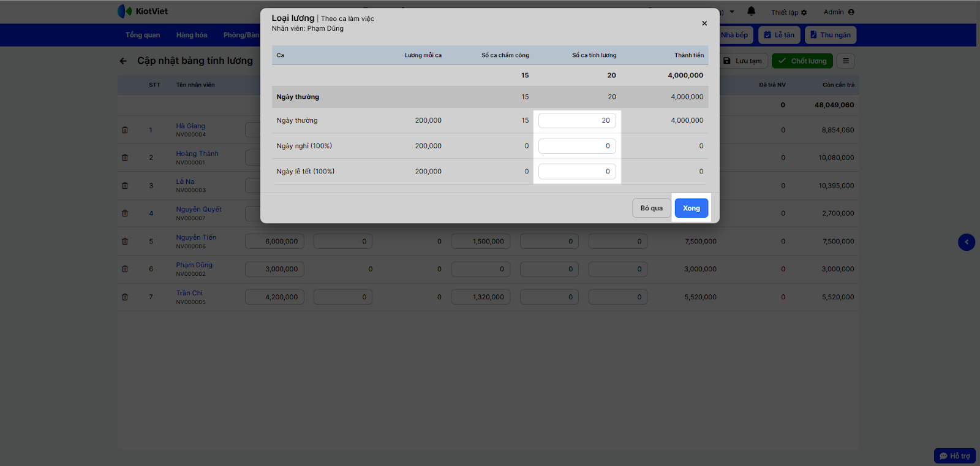
Task: Open the hamburger options menu
Action: (845, 61)
